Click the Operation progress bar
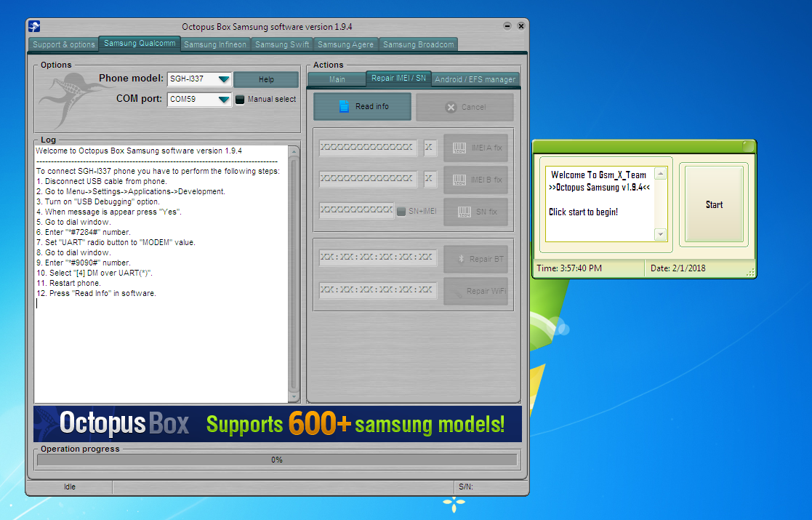812x520 pixels. pos(277,459)
